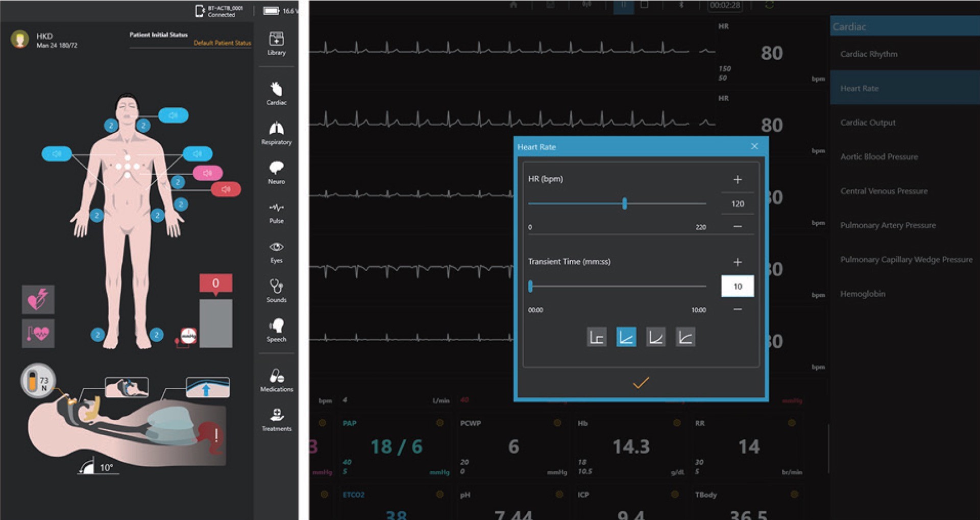Open the Neuro category
The image size is (980, 520).
[276, 173]
